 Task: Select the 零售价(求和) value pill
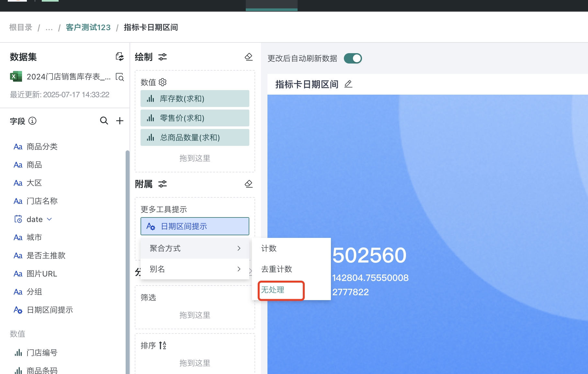(195, 118)
